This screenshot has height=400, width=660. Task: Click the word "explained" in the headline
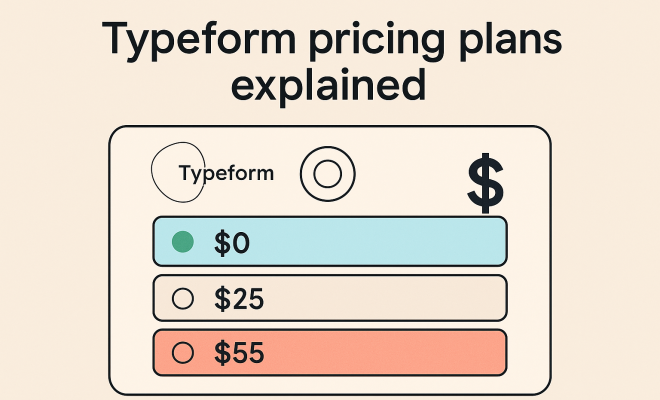tap(329, 84)
